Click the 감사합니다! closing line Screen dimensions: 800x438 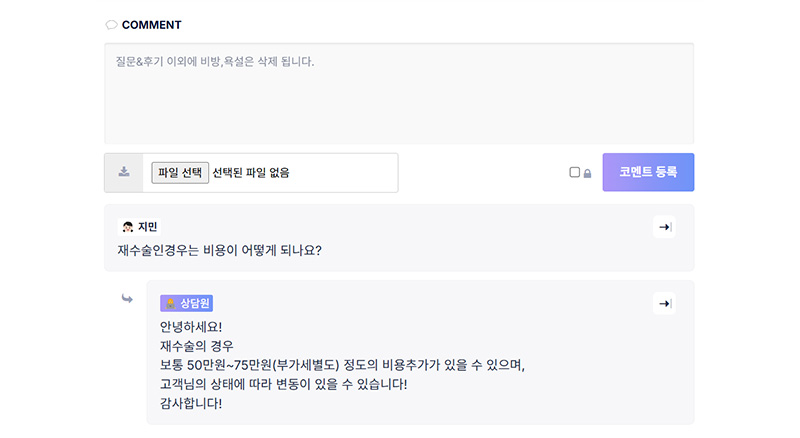click(191, 403)
